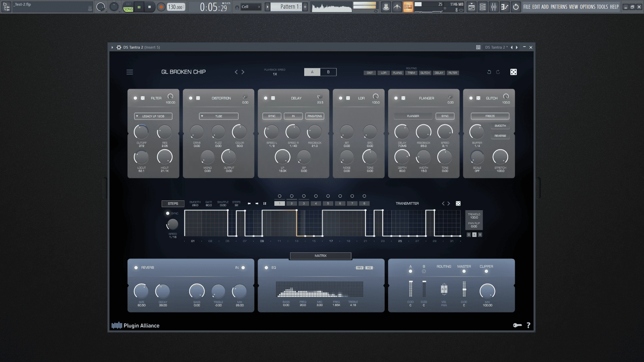The height and width of the screenshot is (362, 644).
Task: Randomize the Delay module with its dice
Action: 273,98
